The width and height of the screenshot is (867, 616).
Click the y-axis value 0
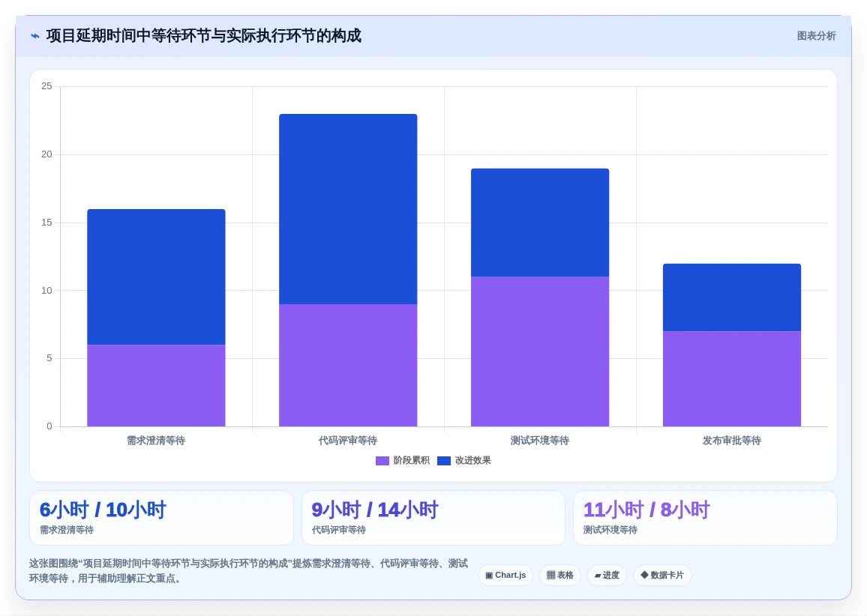point(49,426)
